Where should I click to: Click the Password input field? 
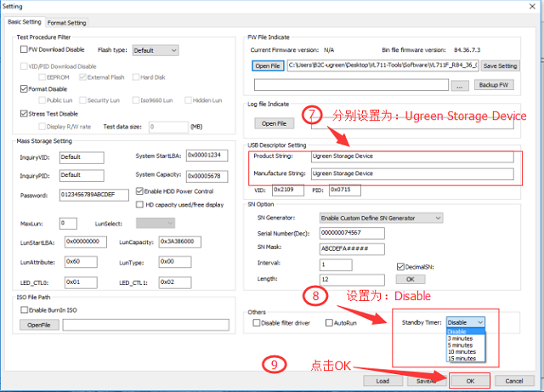tap(94, 195)
